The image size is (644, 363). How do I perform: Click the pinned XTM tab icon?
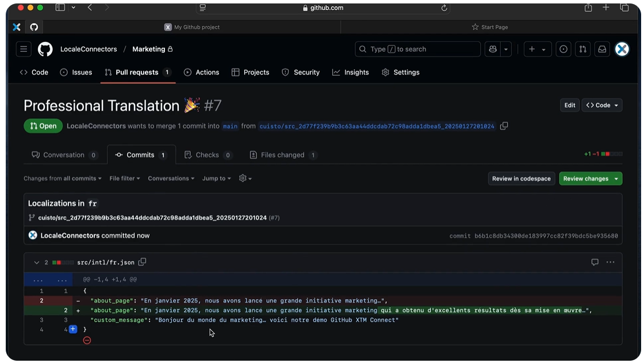[17, 27]
